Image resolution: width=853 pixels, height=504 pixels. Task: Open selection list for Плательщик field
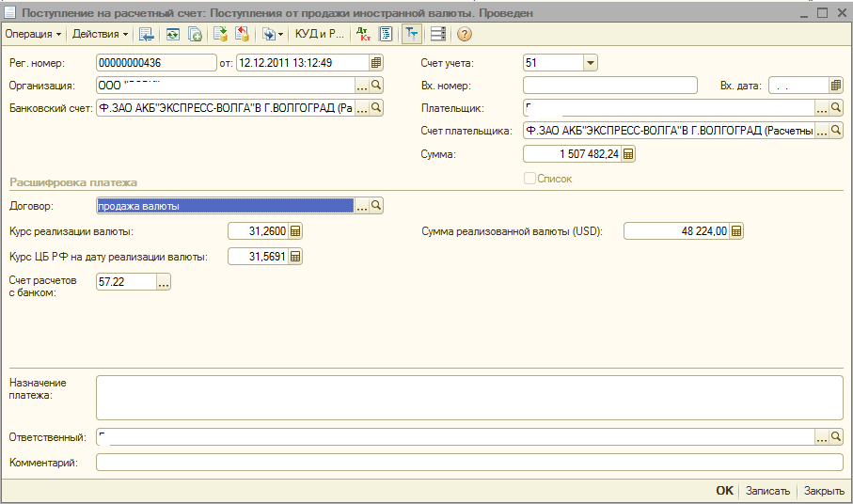coord(821,109)
